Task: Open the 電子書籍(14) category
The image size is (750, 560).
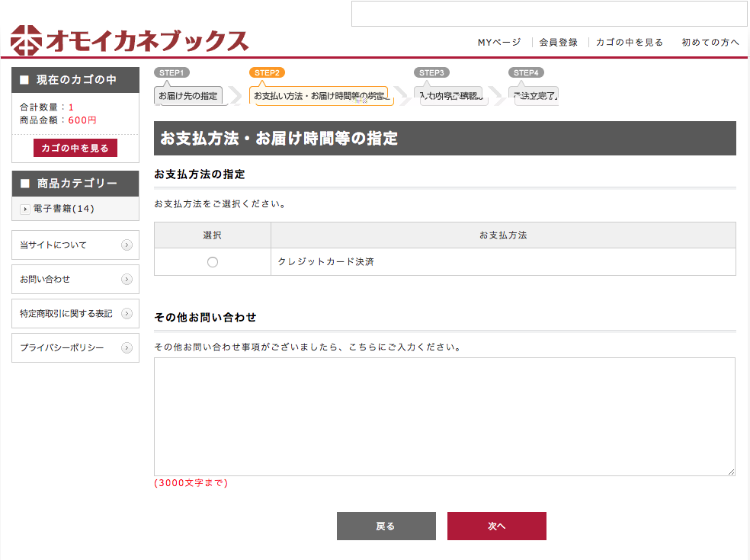Action: coord(63,209)
